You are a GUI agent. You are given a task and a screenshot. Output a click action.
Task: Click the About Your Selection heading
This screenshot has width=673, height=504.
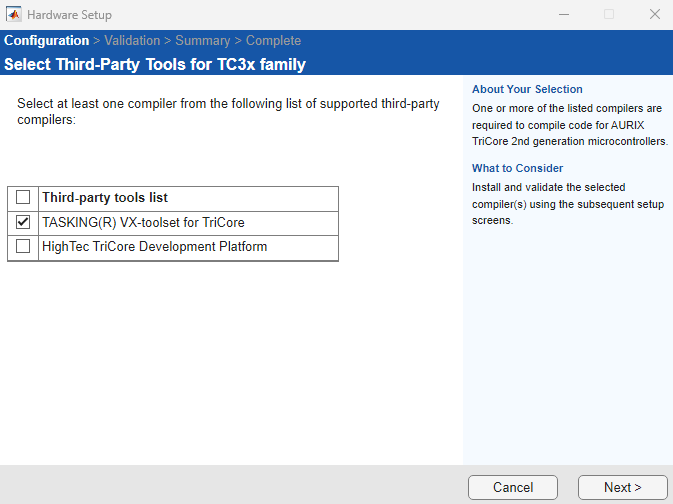click(x=527, y=89)
